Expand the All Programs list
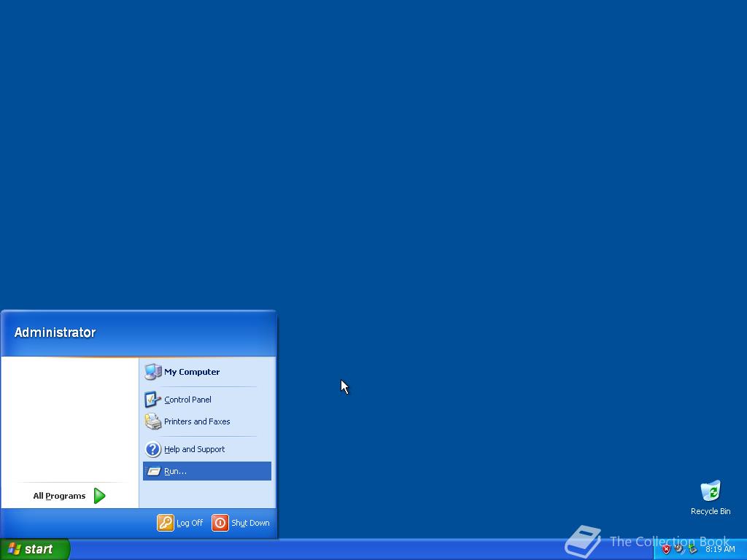This screenshot has height=560, width=747. click(x=69, y=496)
